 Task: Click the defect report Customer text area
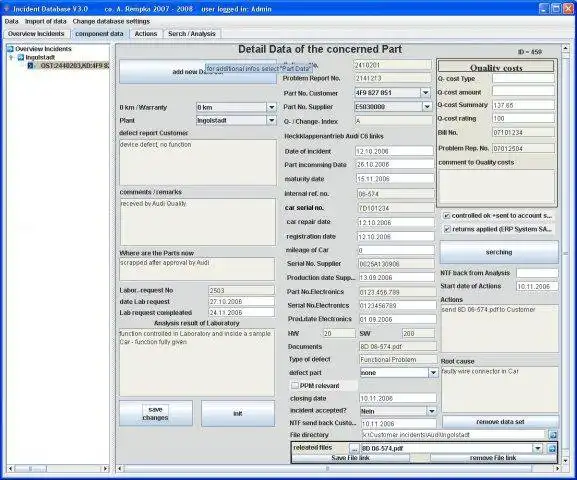[198, 162]
